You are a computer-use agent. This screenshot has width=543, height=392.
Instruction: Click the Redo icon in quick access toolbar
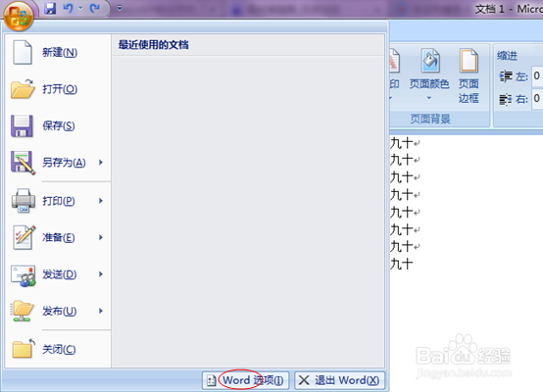pyautogui.click(x=94, y=8)
